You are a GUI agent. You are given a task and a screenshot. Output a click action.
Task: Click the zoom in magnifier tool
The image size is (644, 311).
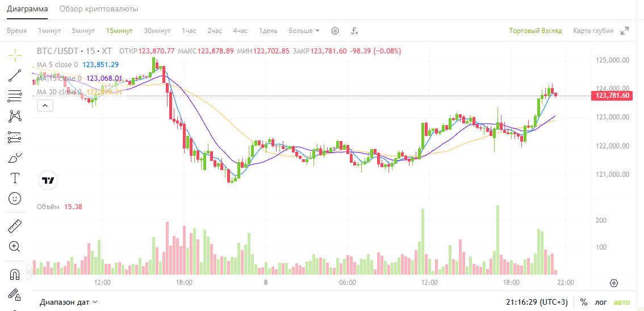coord(15,246)
